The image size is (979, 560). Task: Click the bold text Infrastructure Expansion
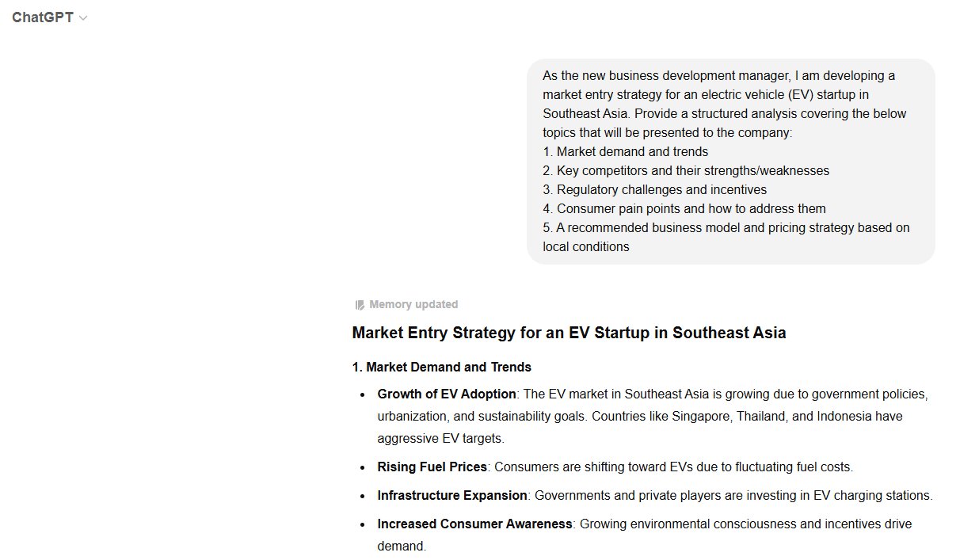click(x=452, y=495)
